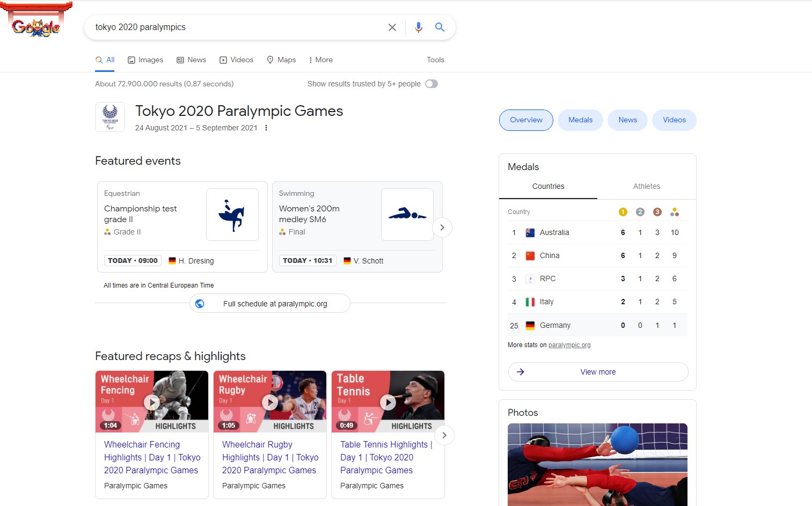Clear the search query with the X icon
Viewport: 812px width, 506px height.
[392, 27]
